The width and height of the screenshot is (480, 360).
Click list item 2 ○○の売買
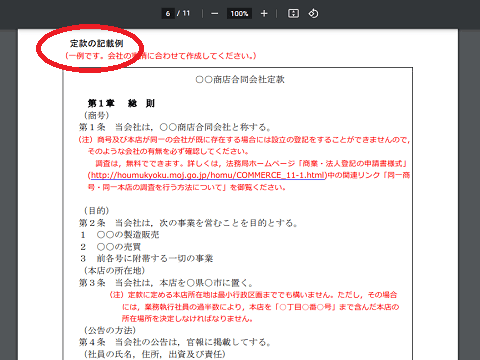tap(111, 247)
